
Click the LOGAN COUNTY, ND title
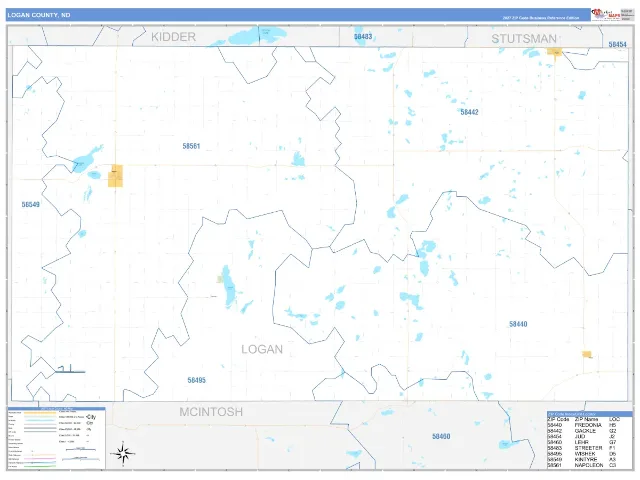click(39, 15)
